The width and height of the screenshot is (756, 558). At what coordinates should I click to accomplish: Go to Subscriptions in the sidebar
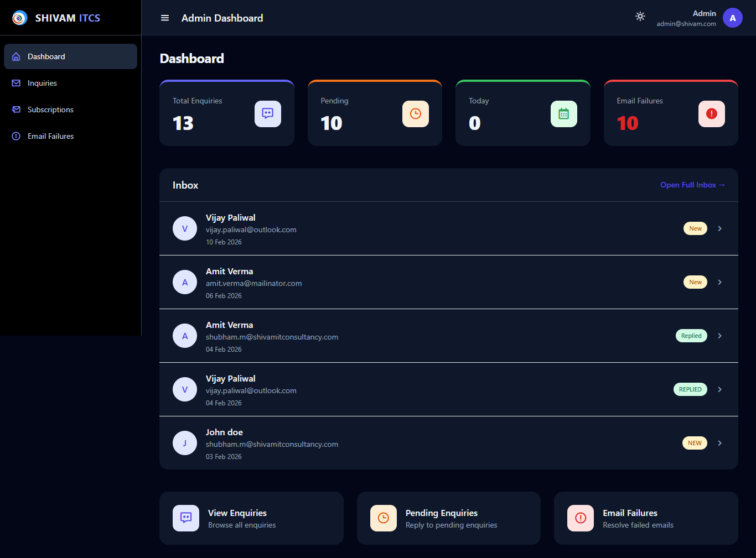pyautogui.click(x=50, y=110)
